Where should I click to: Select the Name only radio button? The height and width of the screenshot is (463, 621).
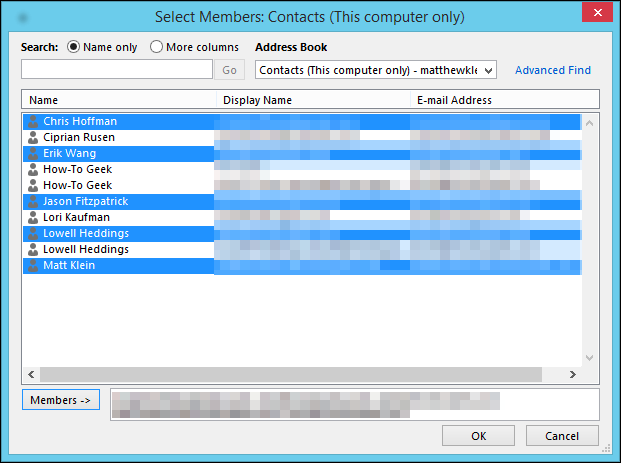click(x=75, y=47)
